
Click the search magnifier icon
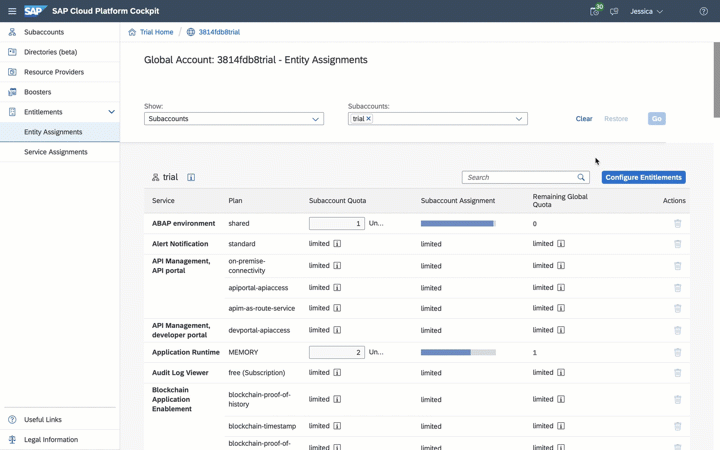tap(581, 177)
